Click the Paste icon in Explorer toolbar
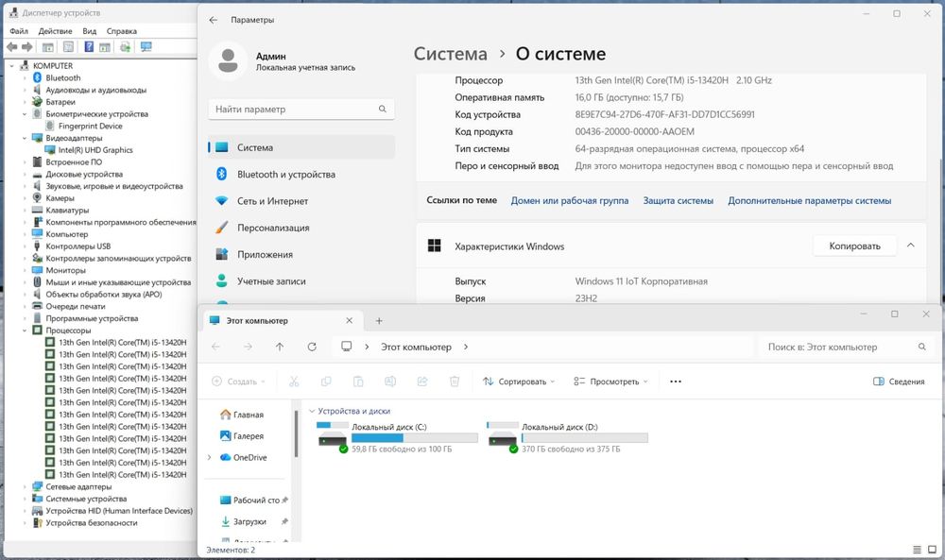 click(358, 382)
